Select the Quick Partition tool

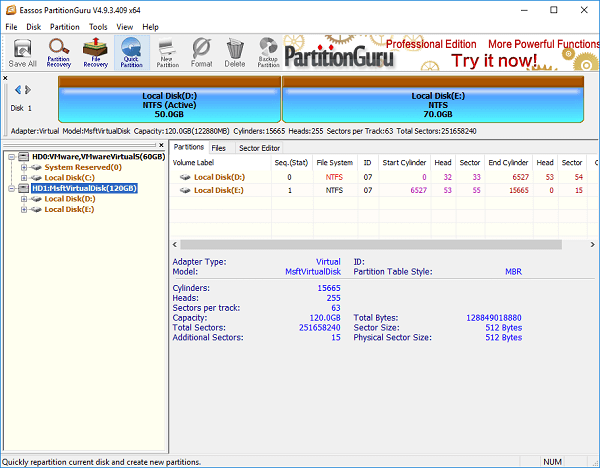pyautogui.click(x=132, y=53)
